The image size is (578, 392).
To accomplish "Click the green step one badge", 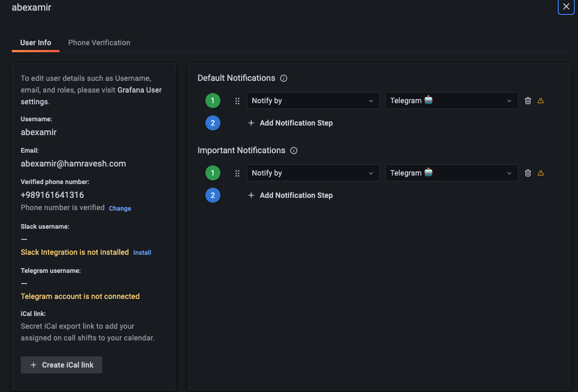I will point(213,101).
